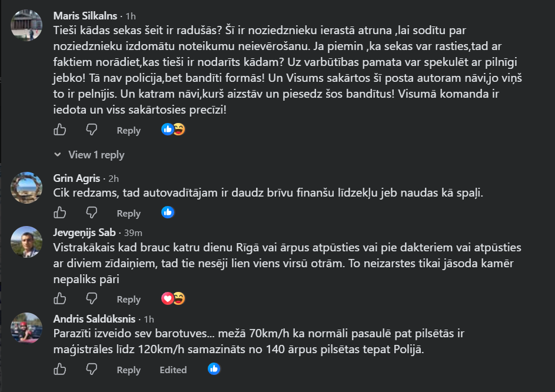The width and height of the screenshot is (555, 392).
Task: Dislike Maris Silkalns' comment with thumbs down
Action: (x=92, y=129)
